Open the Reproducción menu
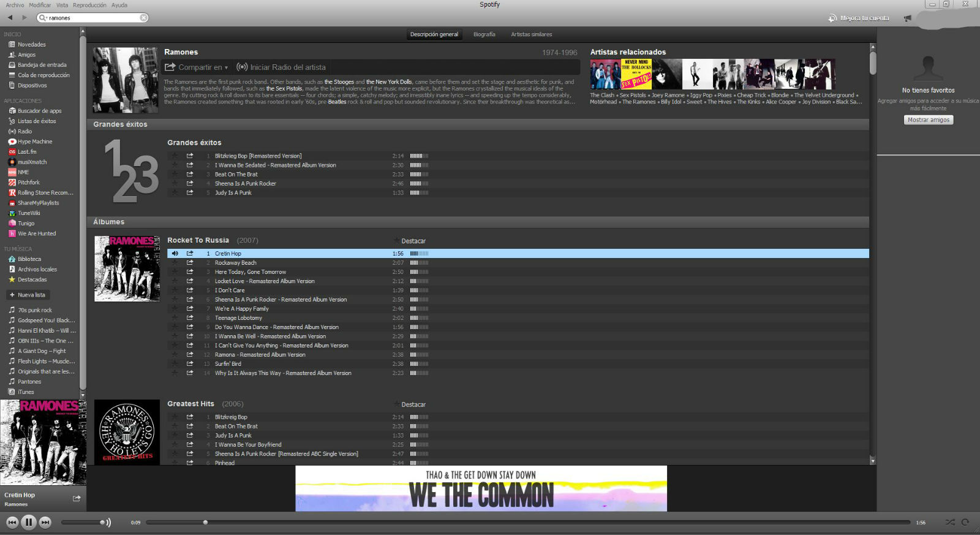The height and width of the screenshot is (535, 980). coord(89,5)
